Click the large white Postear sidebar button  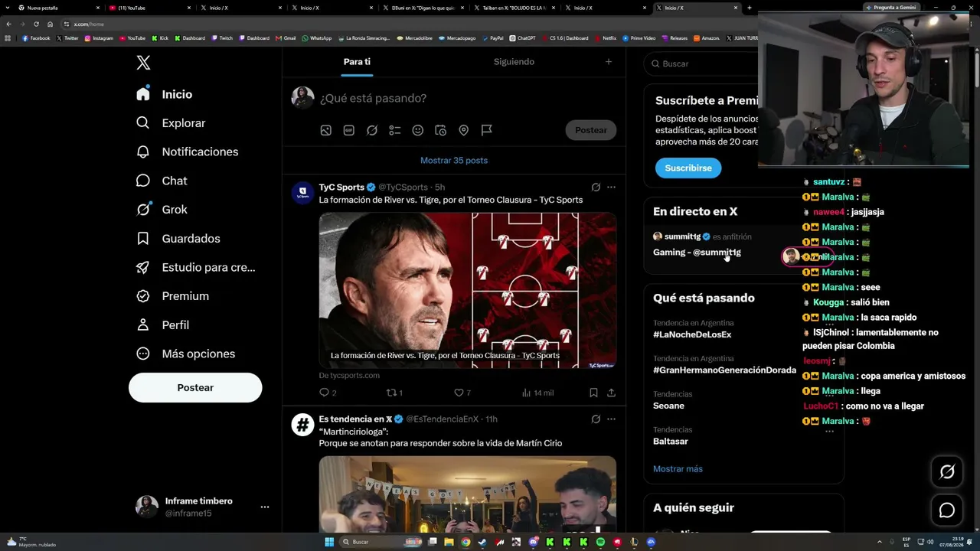(195, 388)
